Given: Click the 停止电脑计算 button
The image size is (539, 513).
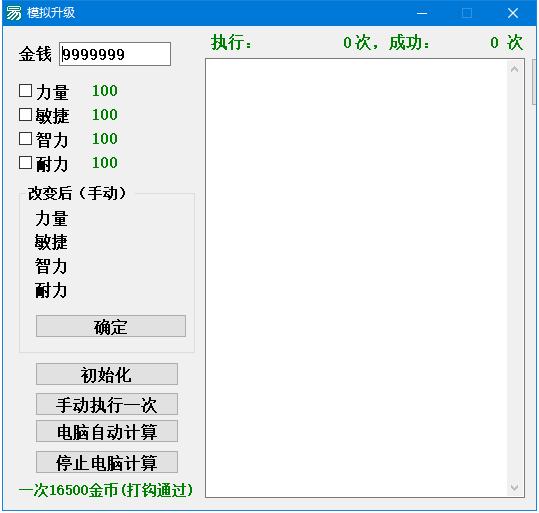Looking at the screenshot, I should coord(107,462).
